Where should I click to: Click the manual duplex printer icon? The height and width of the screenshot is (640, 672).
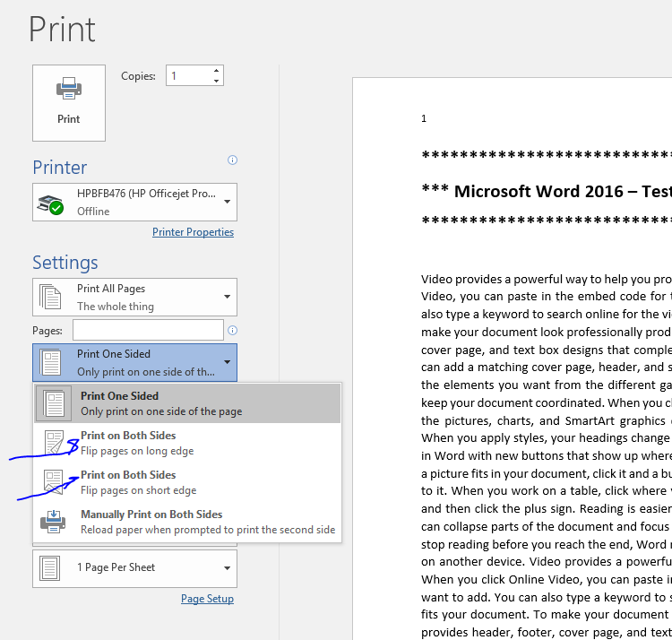click(53, 522)
